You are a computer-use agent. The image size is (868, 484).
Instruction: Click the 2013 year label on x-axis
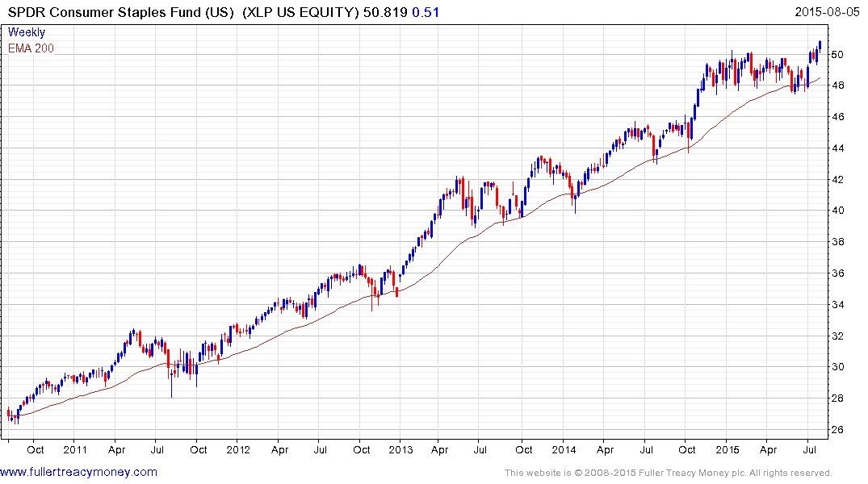400,449
